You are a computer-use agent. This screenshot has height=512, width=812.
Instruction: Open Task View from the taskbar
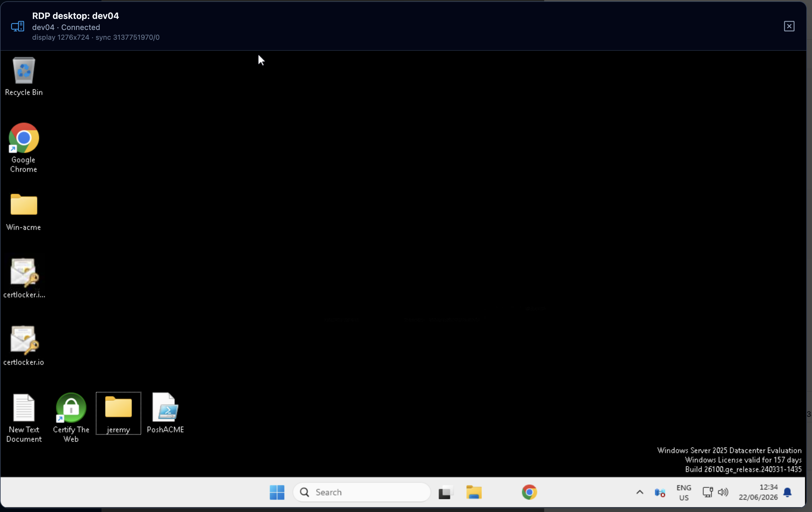[x=445, y=492]
